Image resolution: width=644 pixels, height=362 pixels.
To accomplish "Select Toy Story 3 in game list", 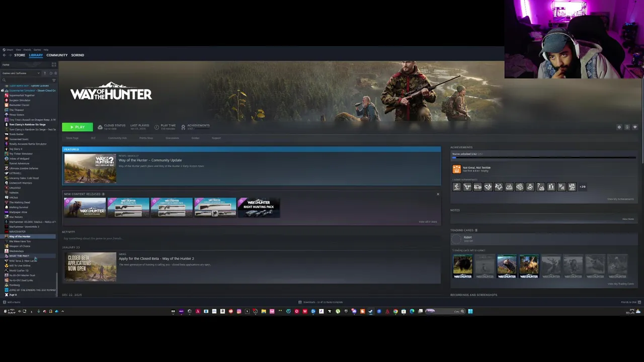I will coord(16,149).
